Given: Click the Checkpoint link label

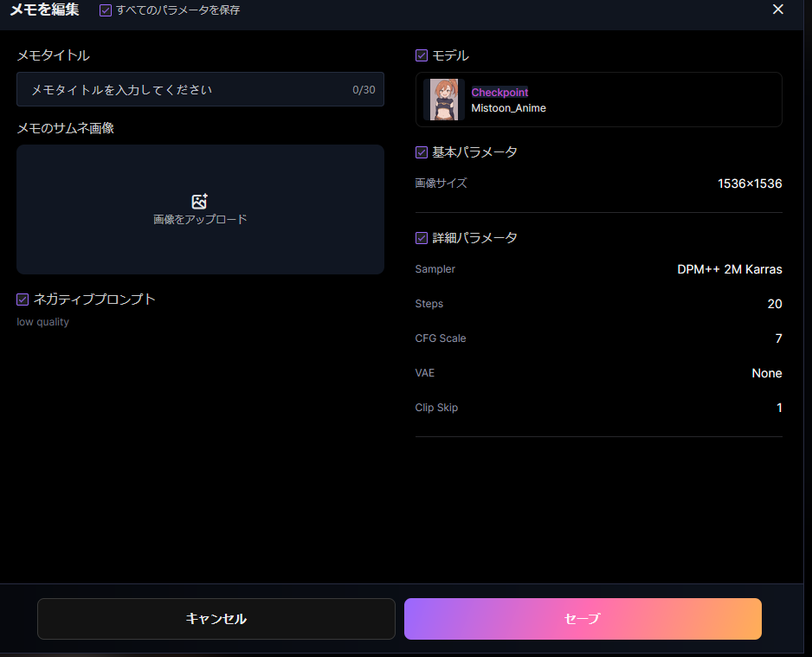Looking at the screenshot, I should pyautogui.click(x=499, y=92).
